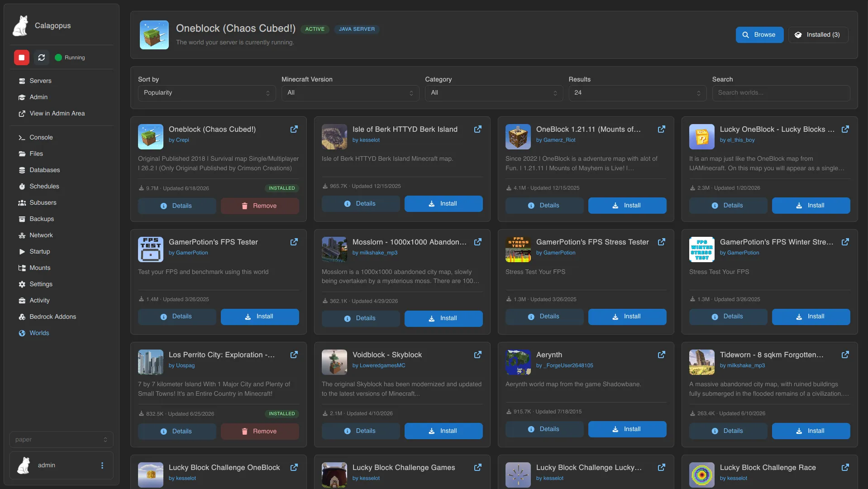Open external link for Lucky Block Challenge Race
Screen dimensions: 868x489
(845, 468)
